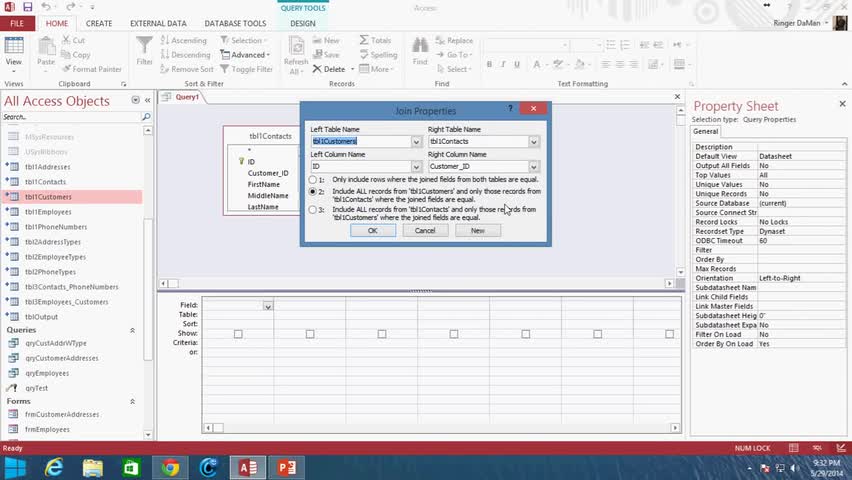Check the Show box in fifth grid column
Viewport: 852px width, 480px height.
tap(525, 334)
